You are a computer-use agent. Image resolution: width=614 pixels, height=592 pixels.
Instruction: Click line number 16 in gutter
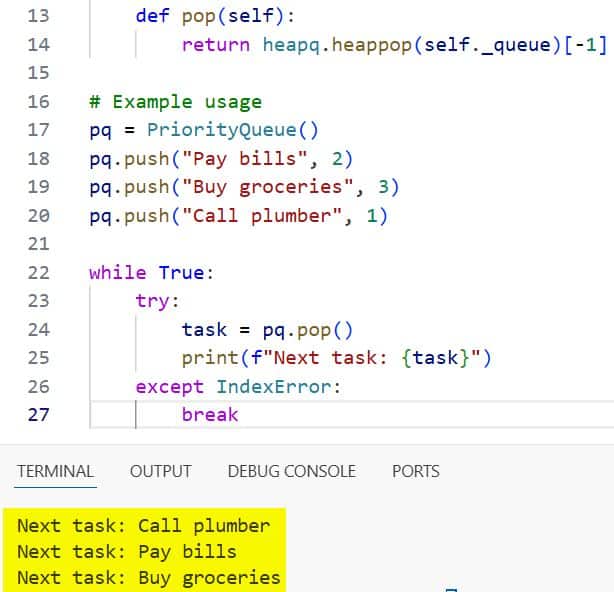coord(38,102)
